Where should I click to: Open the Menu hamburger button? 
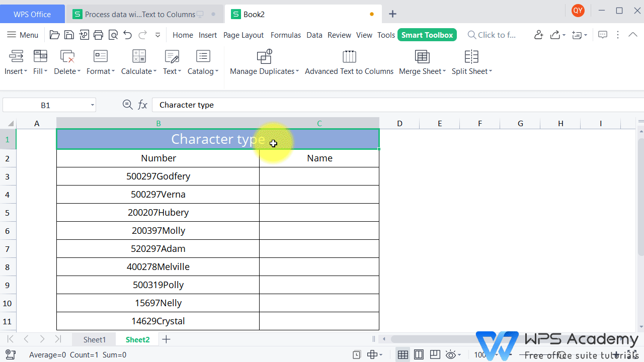[23, 35]
